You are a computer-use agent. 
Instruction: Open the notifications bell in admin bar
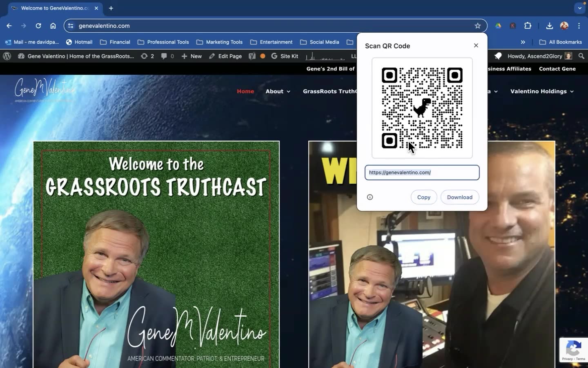tap(498, 56)
